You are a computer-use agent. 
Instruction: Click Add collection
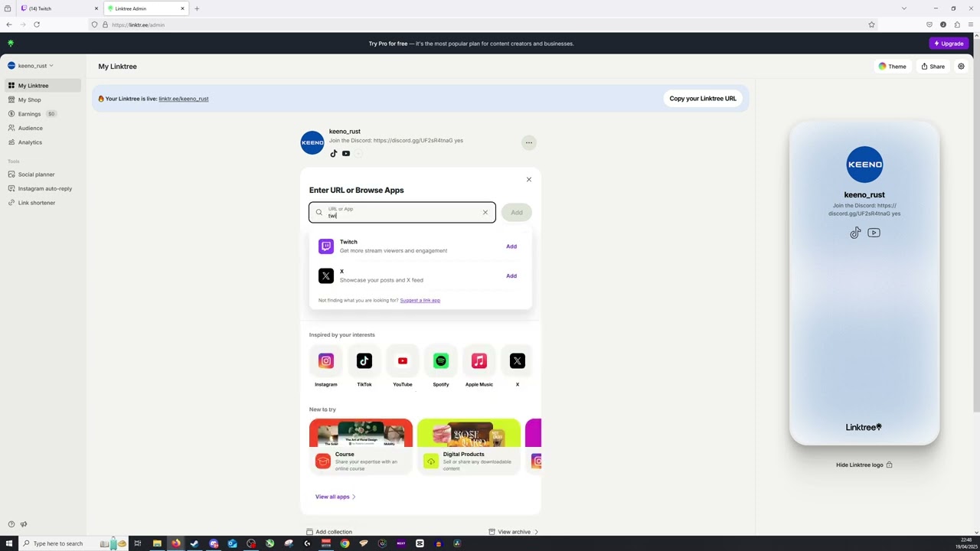pos(329,532)
